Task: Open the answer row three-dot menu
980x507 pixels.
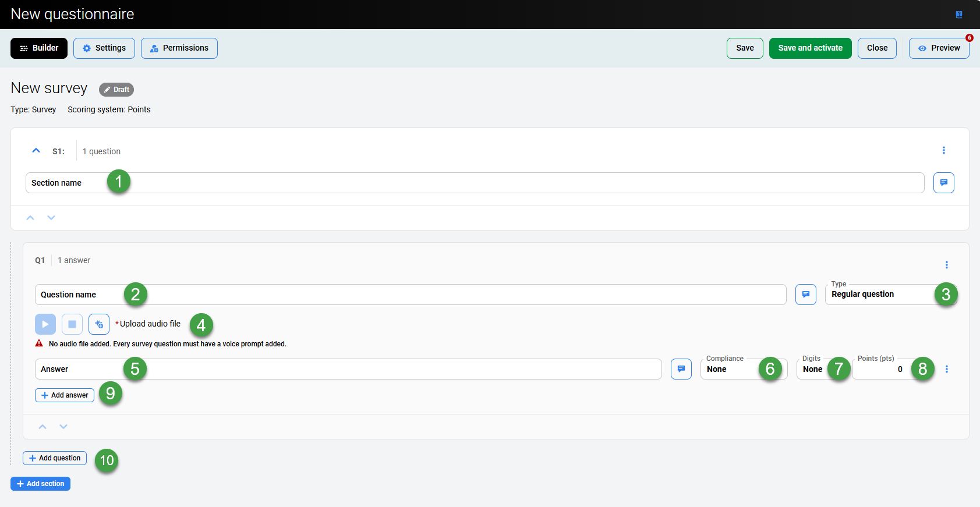Action: [946, 369]
